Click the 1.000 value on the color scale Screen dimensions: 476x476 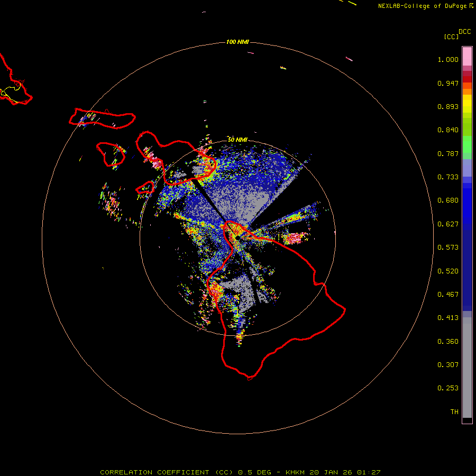pos(448,59)
